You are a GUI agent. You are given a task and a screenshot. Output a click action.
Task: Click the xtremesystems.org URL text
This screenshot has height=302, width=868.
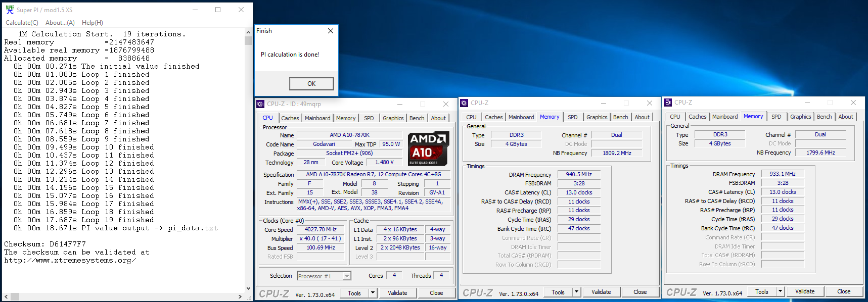70,260
